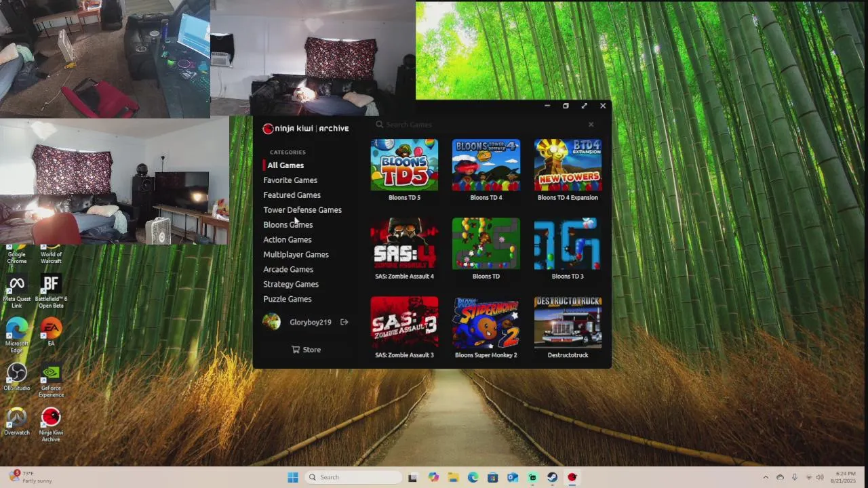This screenshot has height=488, width=868.
Task: Launch SAS: Zombie Assault 3 thumbnail
Action: tap(404, 322)
